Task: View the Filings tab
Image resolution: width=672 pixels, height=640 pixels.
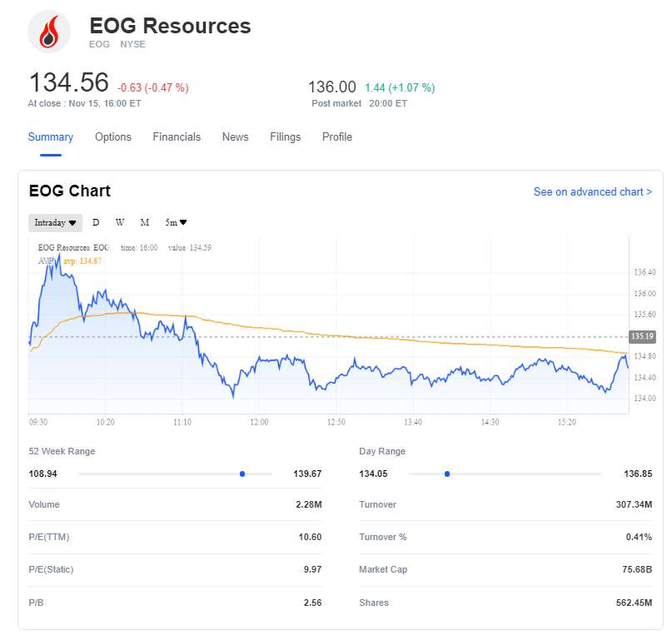Action: tap(285, 137)
